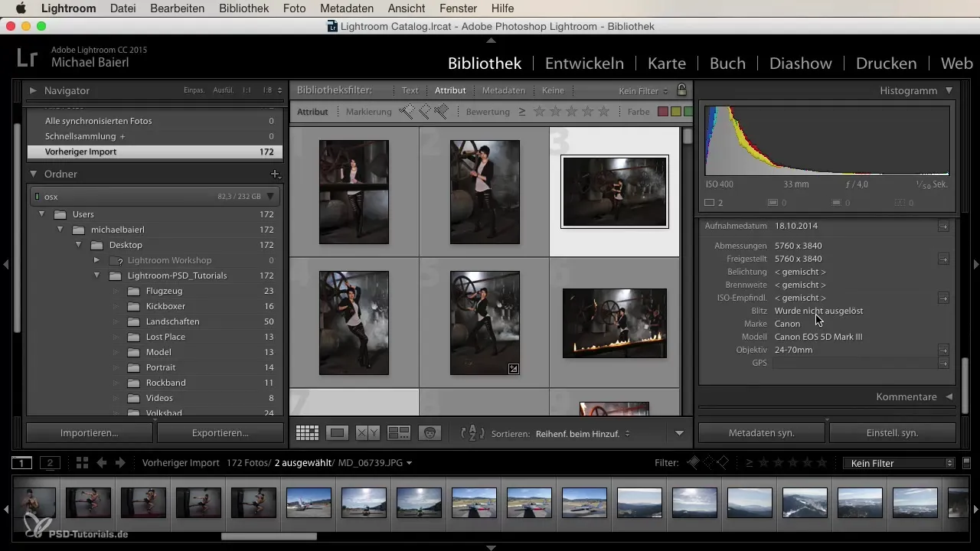Click the filter lock icon
The width and height of the screenshot is (980, 551).
click(681, 90)
